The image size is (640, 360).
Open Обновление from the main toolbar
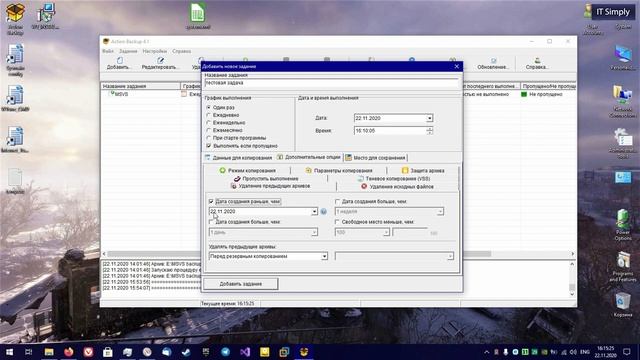493,63
